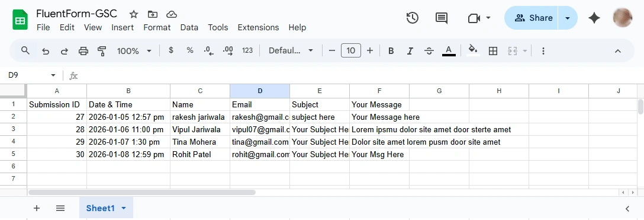The width and height of the screenshot is (644, 220).
Task: Start a Meet call camera icon
Action: [x=474, y=18]
